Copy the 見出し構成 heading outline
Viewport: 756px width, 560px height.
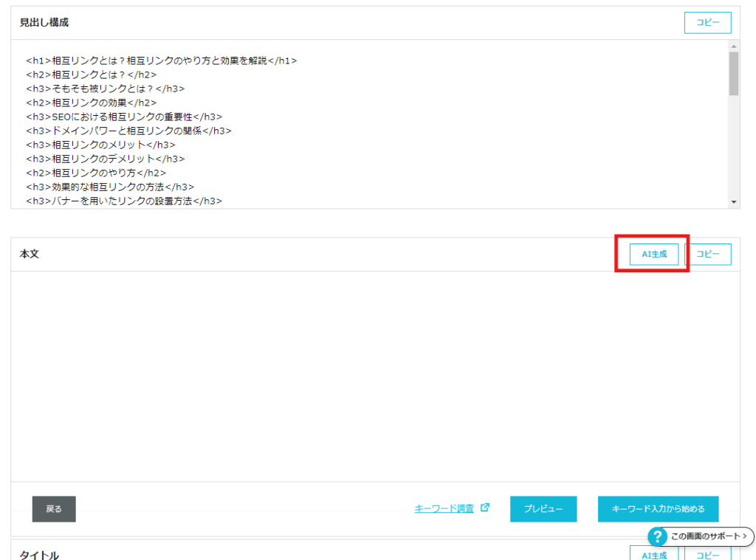707,23
